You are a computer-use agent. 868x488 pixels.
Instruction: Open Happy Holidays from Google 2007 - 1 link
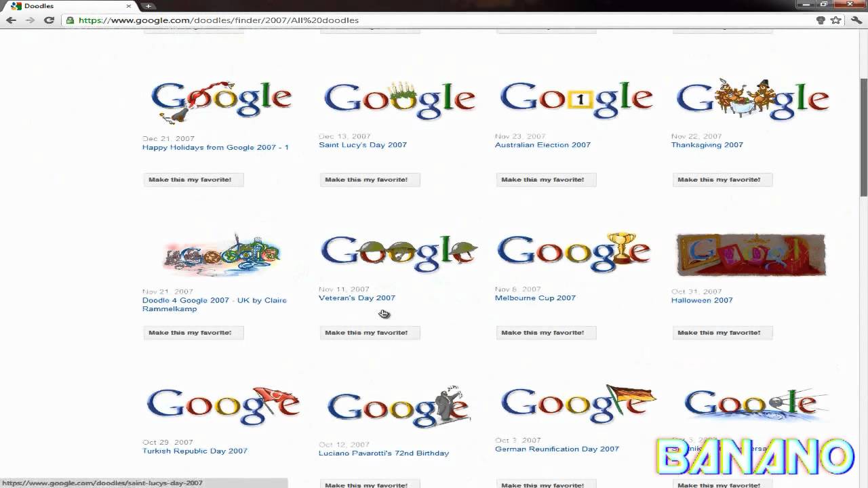(216, 147)
